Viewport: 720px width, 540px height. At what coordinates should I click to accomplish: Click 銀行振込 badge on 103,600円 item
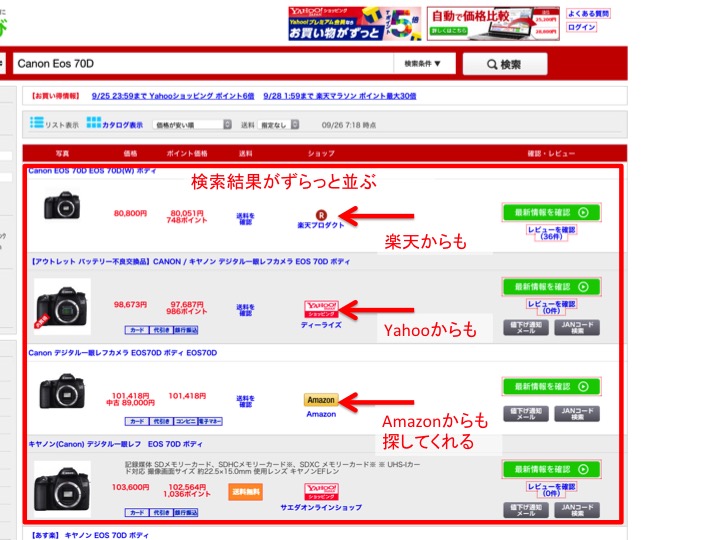tap(186, 512)
